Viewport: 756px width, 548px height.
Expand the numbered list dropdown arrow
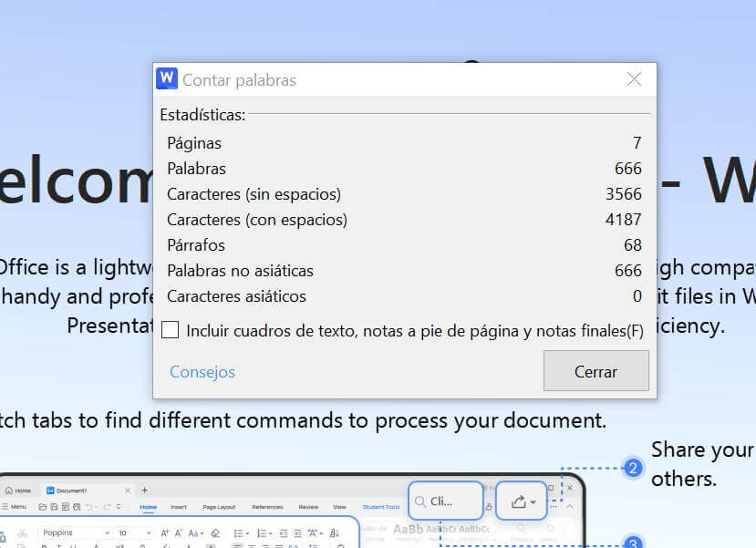(x=270, y=532)
